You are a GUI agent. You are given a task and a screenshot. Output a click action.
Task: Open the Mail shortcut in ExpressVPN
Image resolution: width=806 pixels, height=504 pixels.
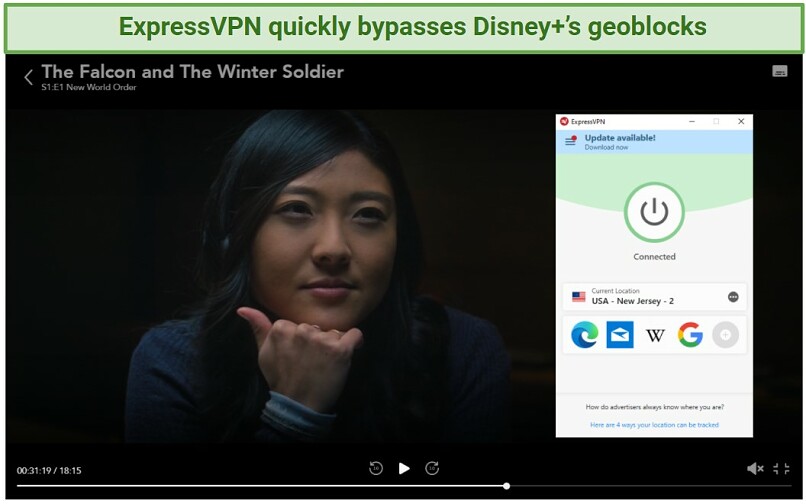619,334
